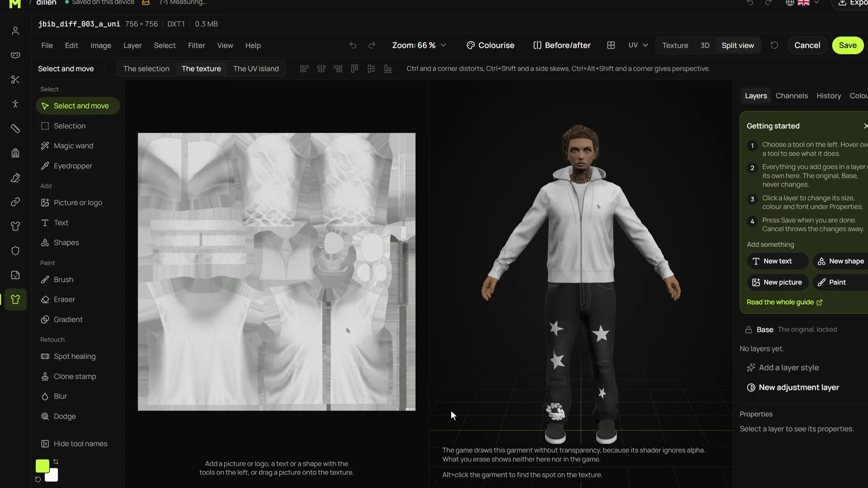This screenshot has width=868, height=488.
Task: Select the Magic wand tool
Action: [78, 146]
